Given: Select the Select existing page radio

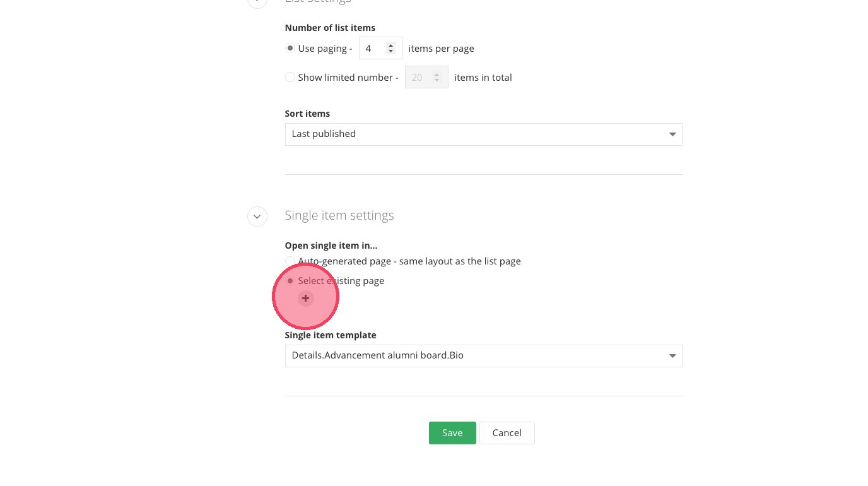Looking at the screenshot, I should (x=290, y=281).
